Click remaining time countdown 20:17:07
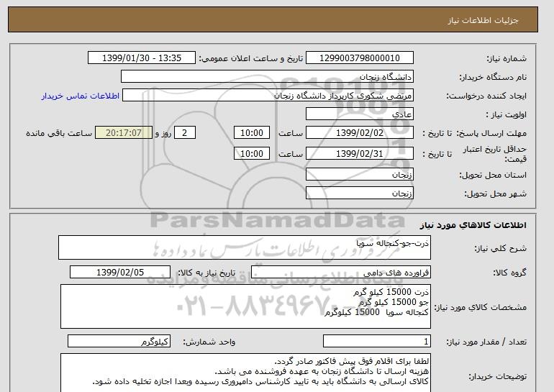This screenshot has width=554, height=392. click(124, 133)
